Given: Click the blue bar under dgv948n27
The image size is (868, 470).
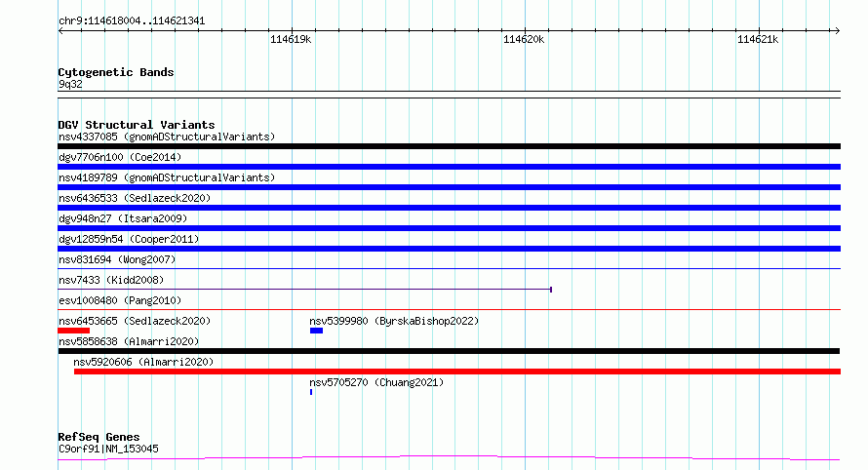Looking at the screenshot, I should pos(449,228).
